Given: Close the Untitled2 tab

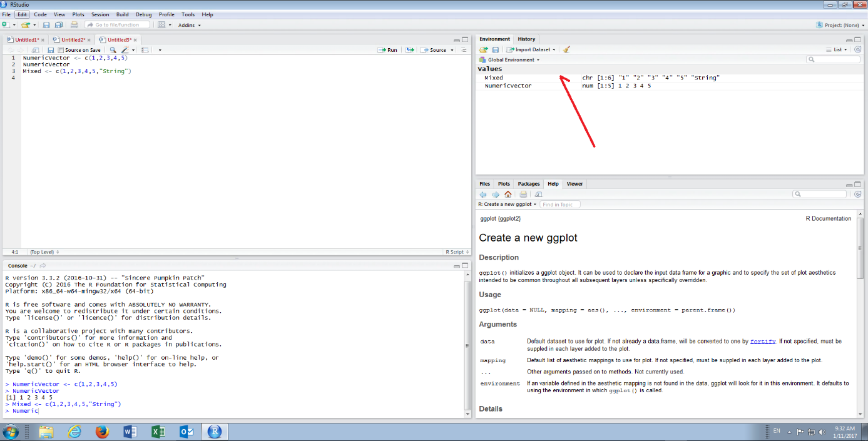Looking at the screenshot, I should click(89, 40).
